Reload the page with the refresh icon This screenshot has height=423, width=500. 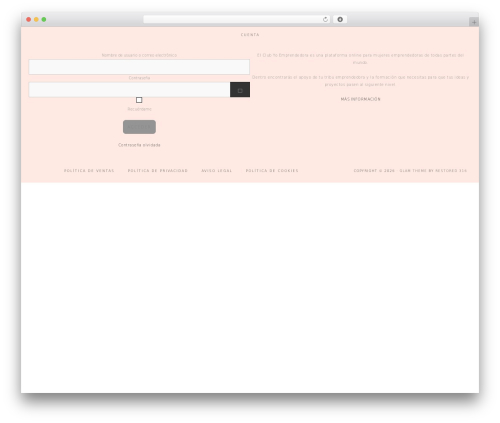point(325,20)
